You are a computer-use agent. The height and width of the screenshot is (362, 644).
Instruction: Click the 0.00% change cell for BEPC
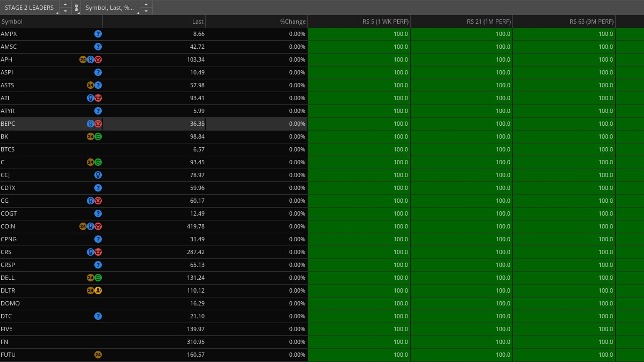pyautogui.click(x=257, y=124)
